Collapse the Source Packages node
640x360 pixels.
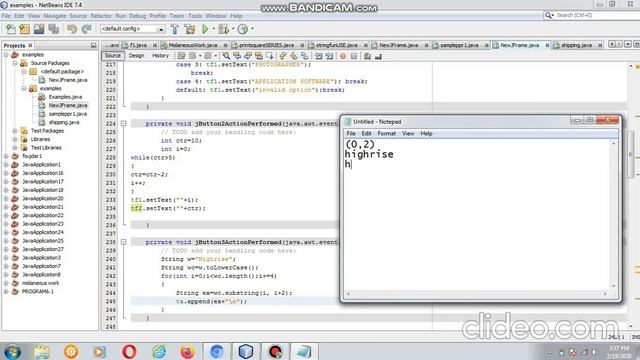(15, 63)
